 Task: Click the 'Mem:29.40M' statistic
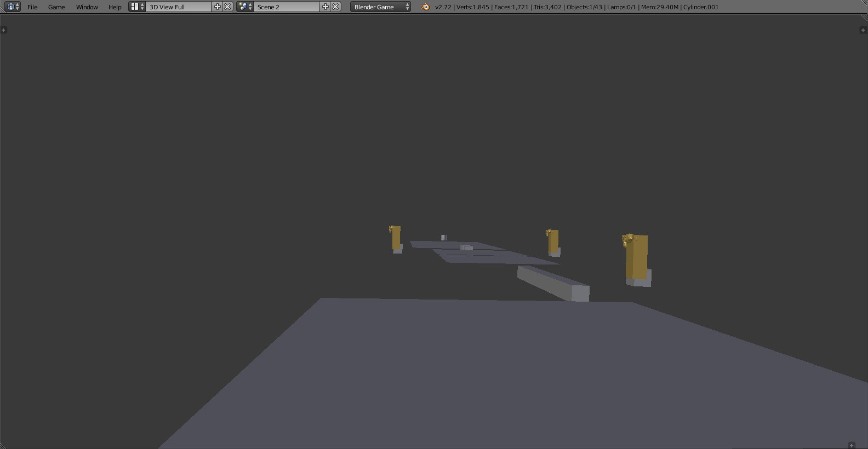[x=660, y=7]
